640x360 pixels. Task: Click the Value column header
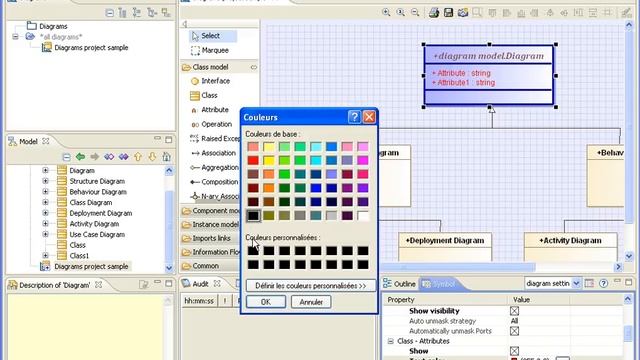coord(539,300)
